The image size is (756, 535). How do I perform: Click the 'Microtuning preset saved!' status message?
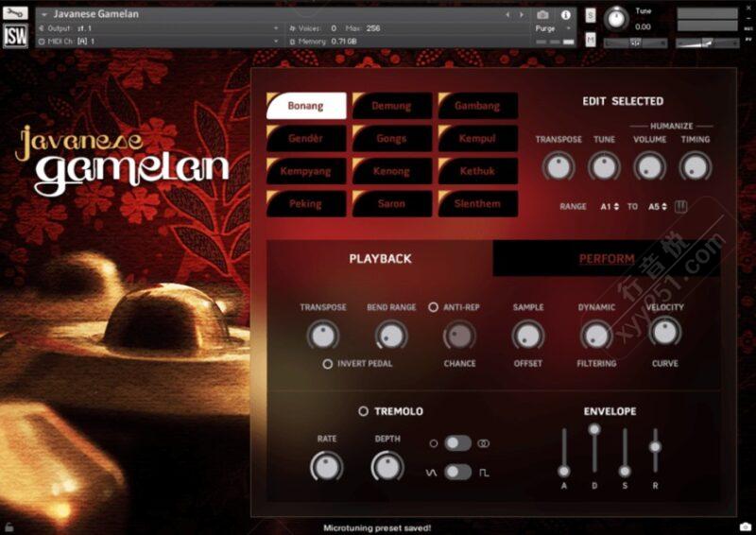(377, 528)
